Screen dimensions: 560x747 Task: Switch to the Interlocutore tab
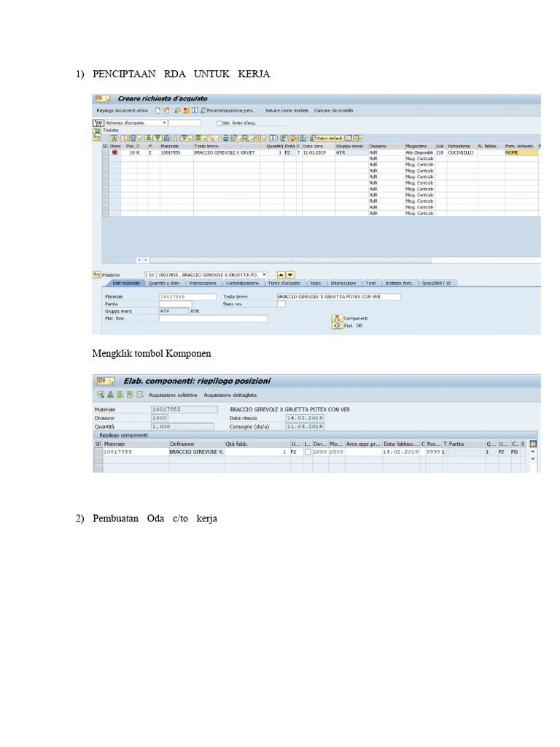coord(343,283)
